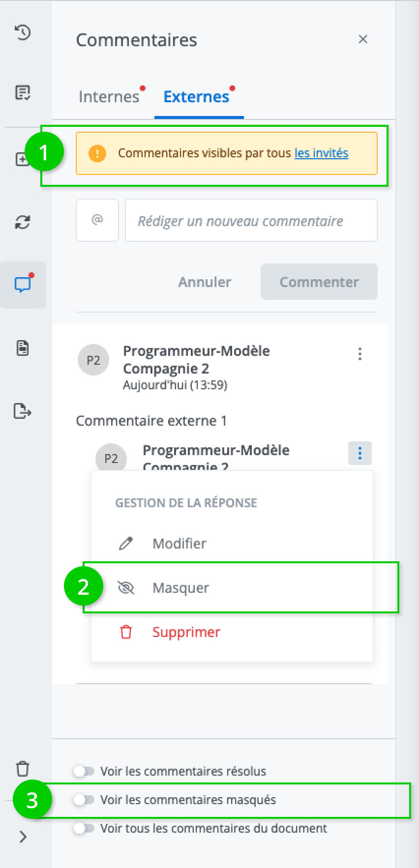The image size is (419, 868).
Task: Expand the sidebar with chevron arrow
Action: click(23, 837)
